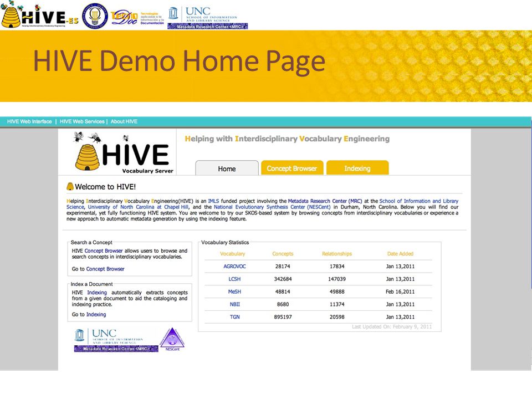Click the Concepts column header
532x399 pixels.
[x=283, y=254]
